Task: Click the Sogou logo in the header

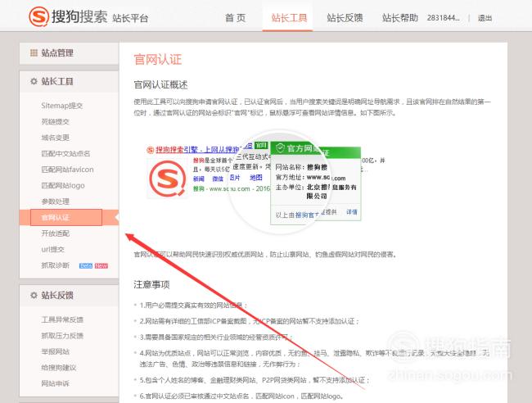Action: [88, 16]
